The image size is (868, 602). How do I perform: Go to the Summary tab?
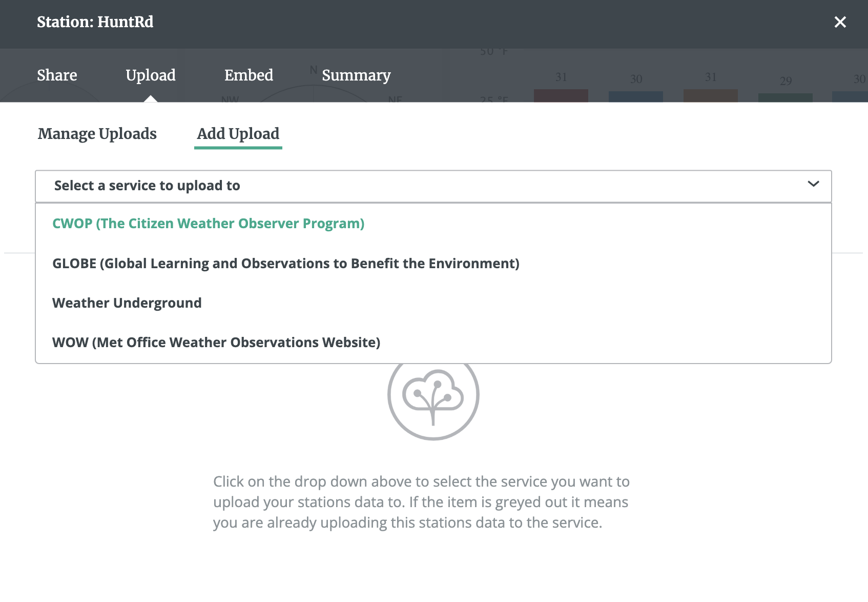coord(356,75)
